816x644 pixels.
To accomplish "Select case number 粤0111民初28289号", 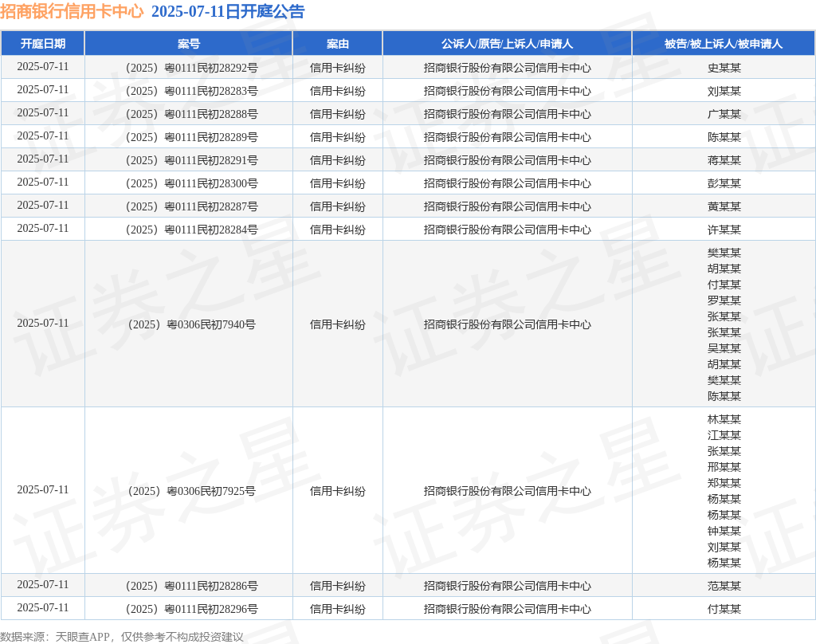I will [210, 137].
